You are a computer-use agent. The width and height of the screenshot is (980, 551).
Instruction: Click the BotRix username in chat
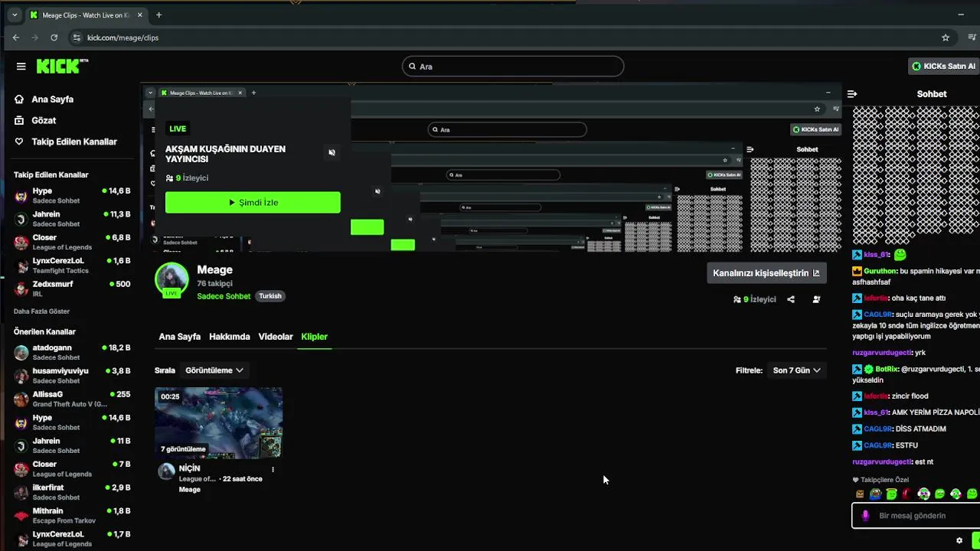coord(887,369)
